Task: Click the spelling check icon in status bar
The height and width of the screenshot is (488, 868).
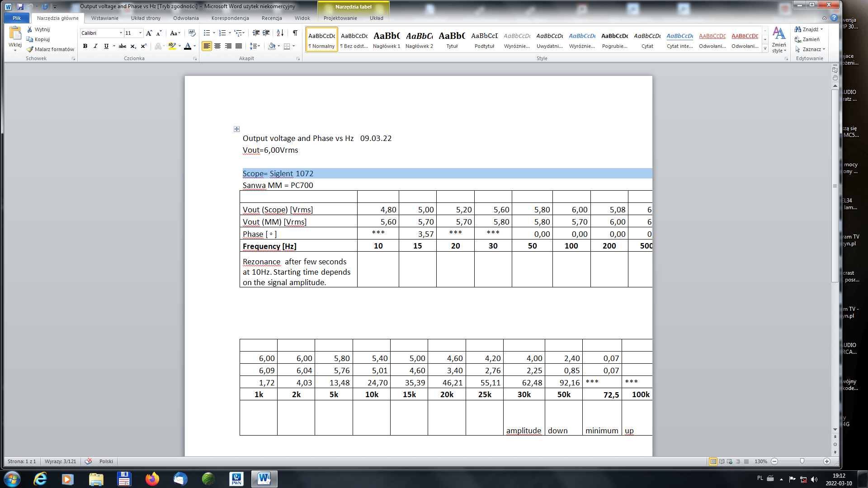Action: pyautogui.click(x=89, y=461)
